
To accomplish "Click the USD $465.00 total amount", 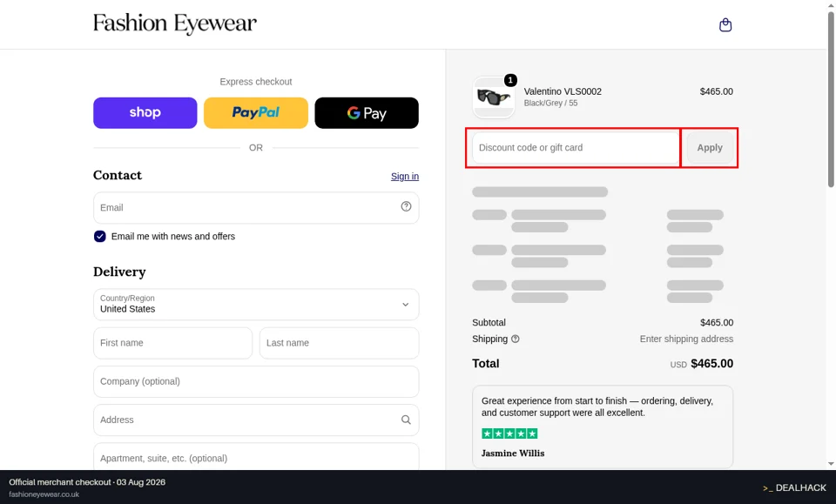I will point(702,364).
